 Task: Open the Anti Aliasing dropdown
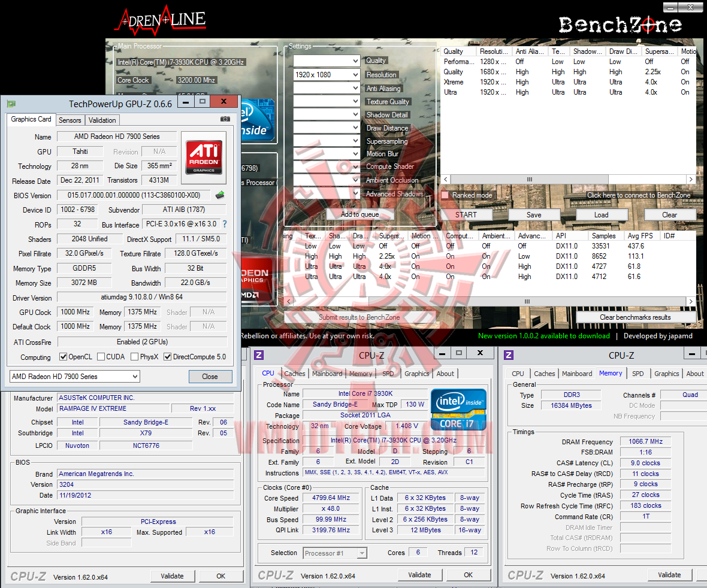click(x=327, y=88)
